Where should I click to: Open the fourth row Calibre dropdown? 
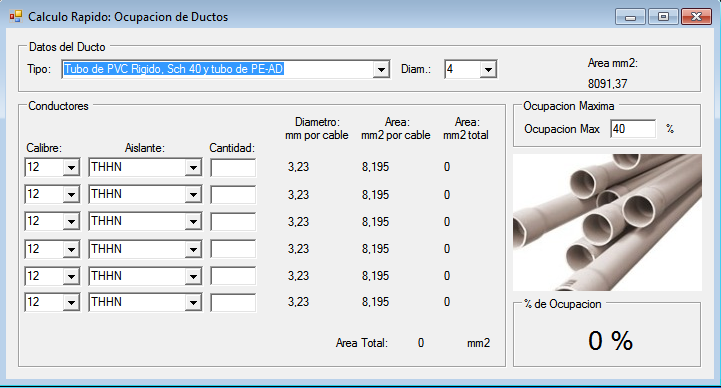(x=52, y=249)
